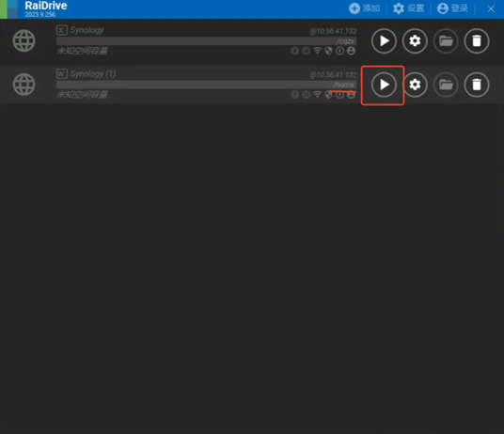Select the W: drive letter badge

[62, 74]
